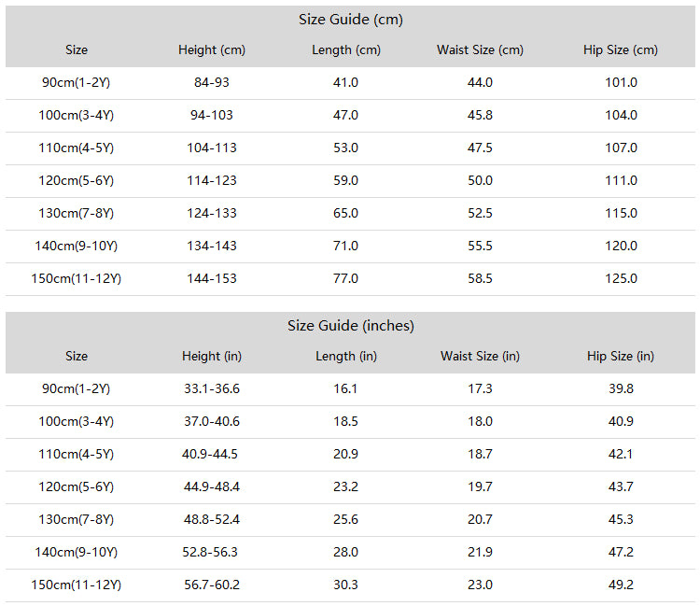The height and width of the screenshot is (606, 700).
Task: Click the 28.0 length value in inches
Action: click(x=345, y=553)
